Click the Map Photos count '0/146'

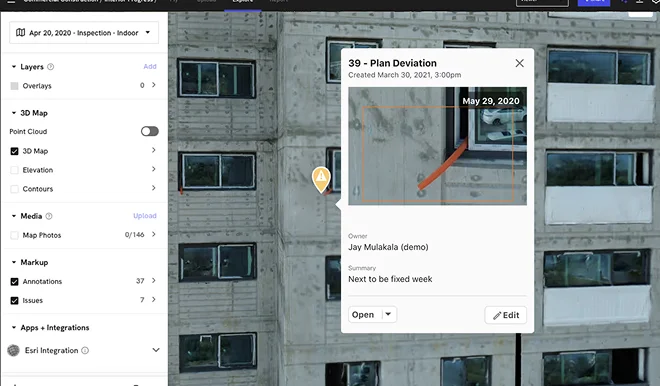point(135,235)
